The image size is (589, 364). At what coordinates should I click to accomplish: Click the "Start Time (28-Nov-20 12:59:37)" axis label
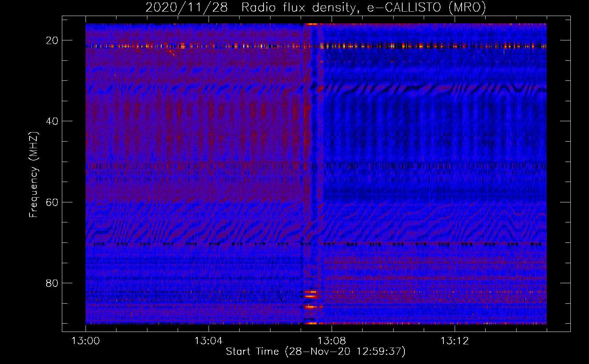[x=316, y=352]
